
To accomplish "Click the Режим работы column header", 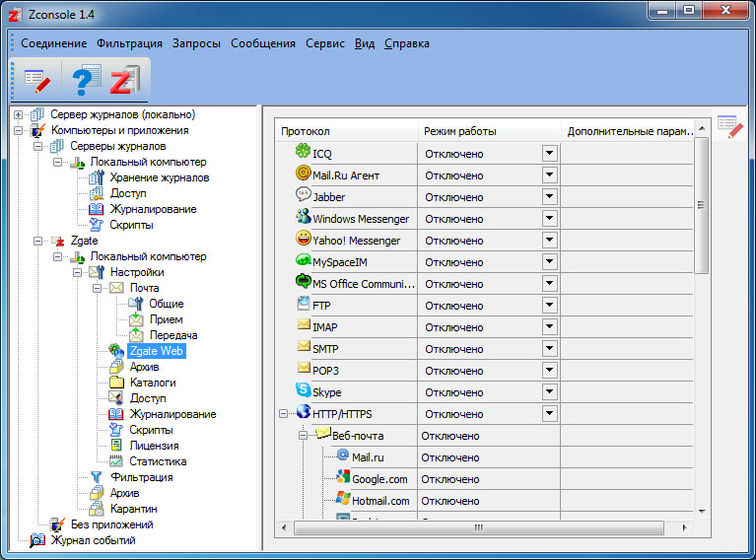I will tap(489, 131).
